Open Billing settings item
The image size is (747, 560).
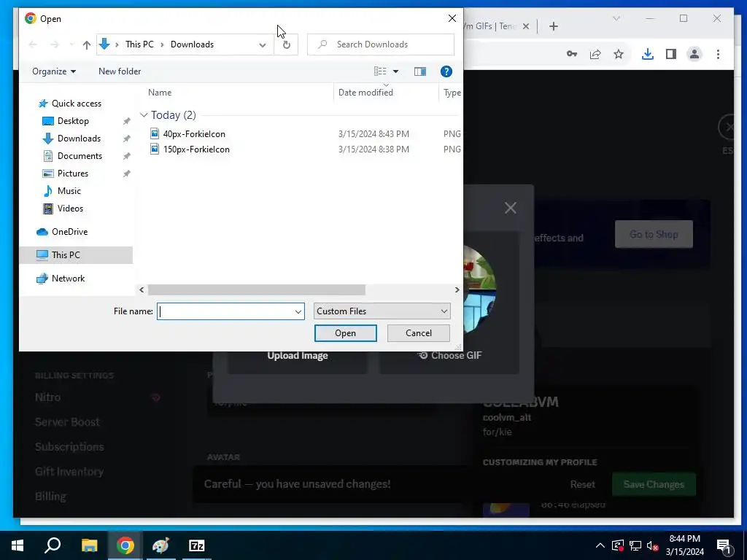point(50,496)
